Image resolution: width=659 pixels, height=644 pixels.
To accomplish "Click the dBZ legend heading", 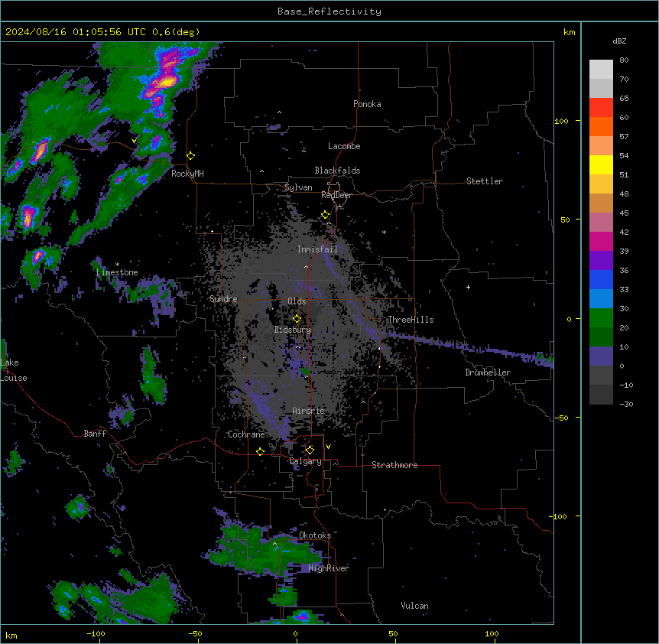I will tap(619, 41).
